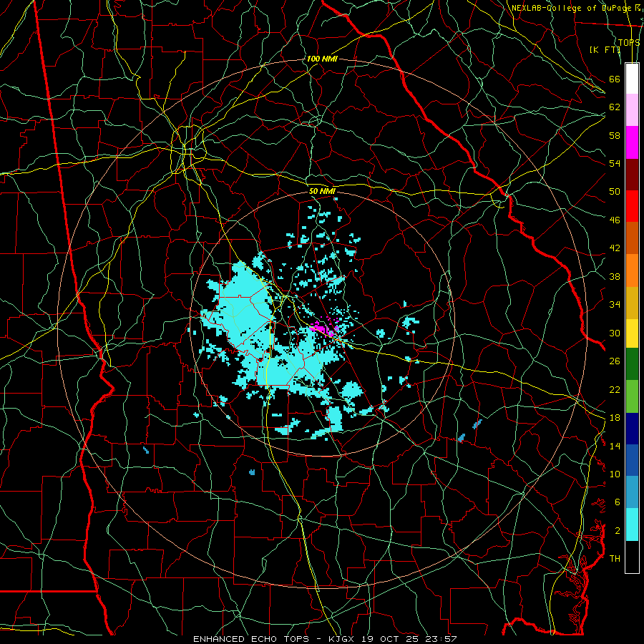The image size is (644, 644).
Task: Pick the bright orange legend swatch
Action: (x=632, y=270)
